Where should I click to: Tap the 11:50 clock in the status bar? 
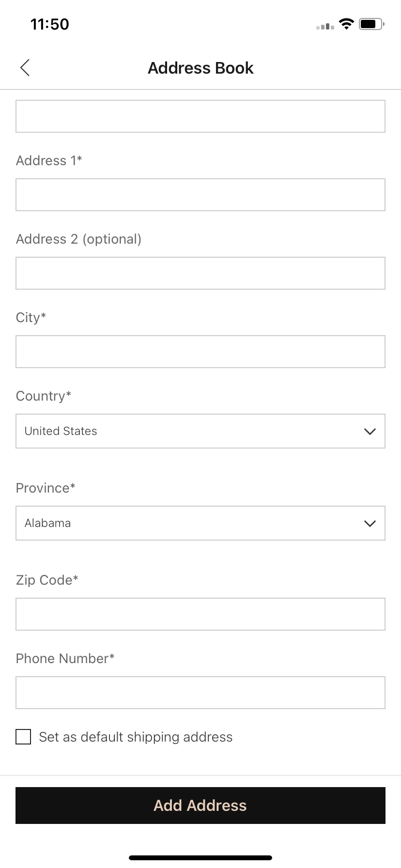pyautogui.click(x=50, y=24)
